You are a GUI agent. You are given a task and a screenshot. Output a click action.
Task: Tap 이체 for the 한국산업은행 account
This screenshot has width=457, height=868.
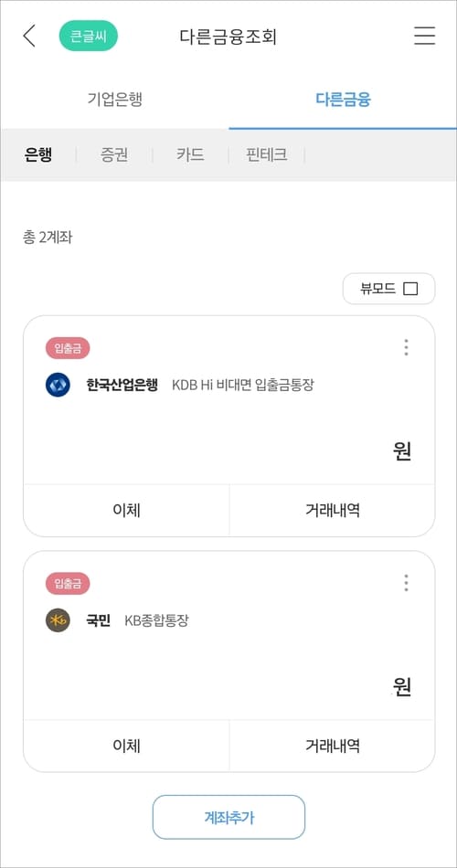pyautogui.click(x=126, y=511)
